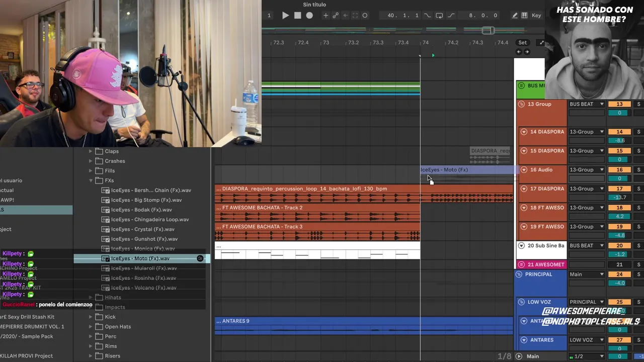Go to the previous locator arrow
Screen dimensions: 644x362
coord(519,52)
